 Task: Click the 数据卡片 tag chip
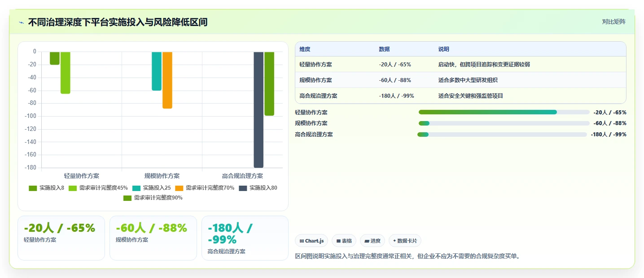coord(405,241)
